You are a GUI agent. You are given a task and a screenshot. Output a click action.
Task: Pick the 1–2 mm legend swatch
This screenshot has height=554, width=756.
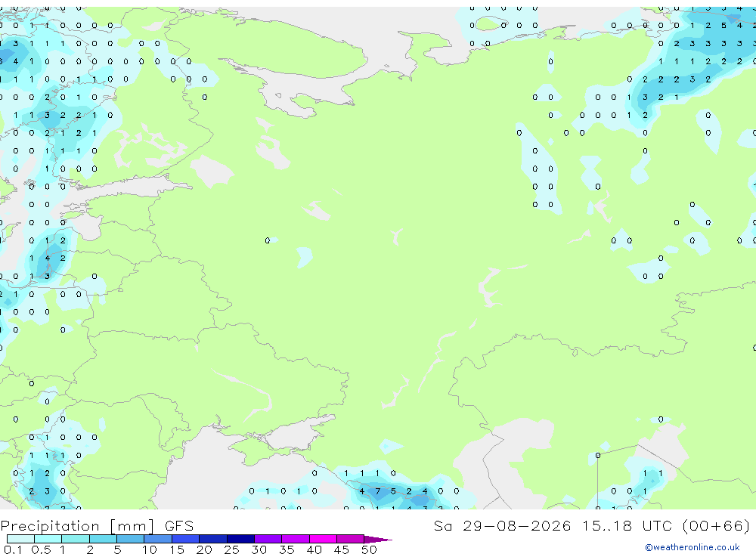pyautogui.click(x=75, y=539)
